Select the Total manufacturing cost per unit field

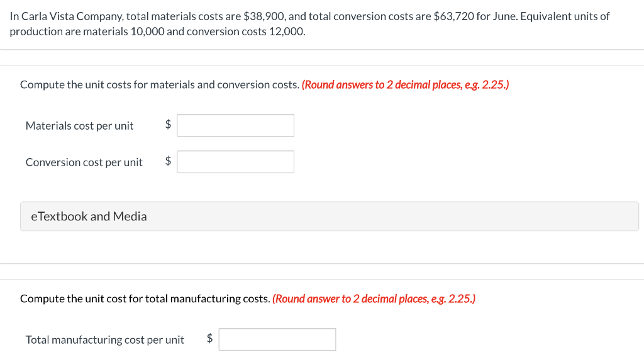pos(277,339)
